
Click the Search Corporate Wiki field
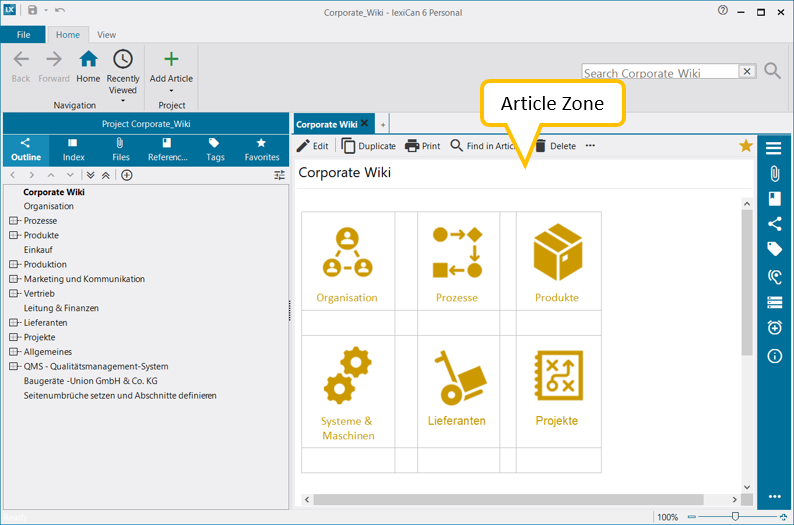[660, 72]
